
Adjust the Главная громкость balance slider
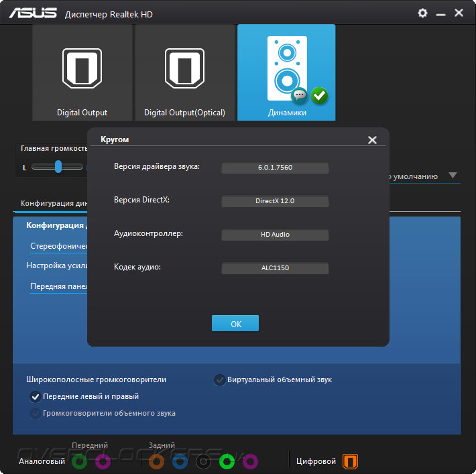click(58, 167)
